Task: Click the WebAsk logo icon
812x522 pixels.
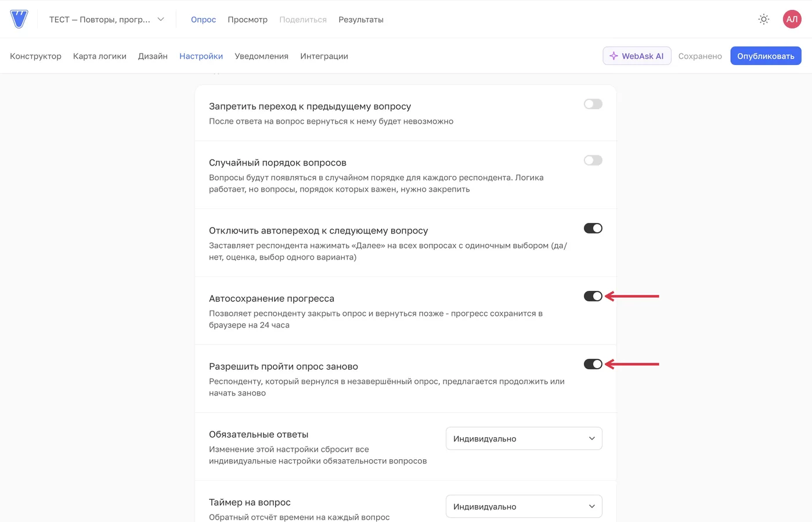Action: pyautogui.click(x=19, y=19)
